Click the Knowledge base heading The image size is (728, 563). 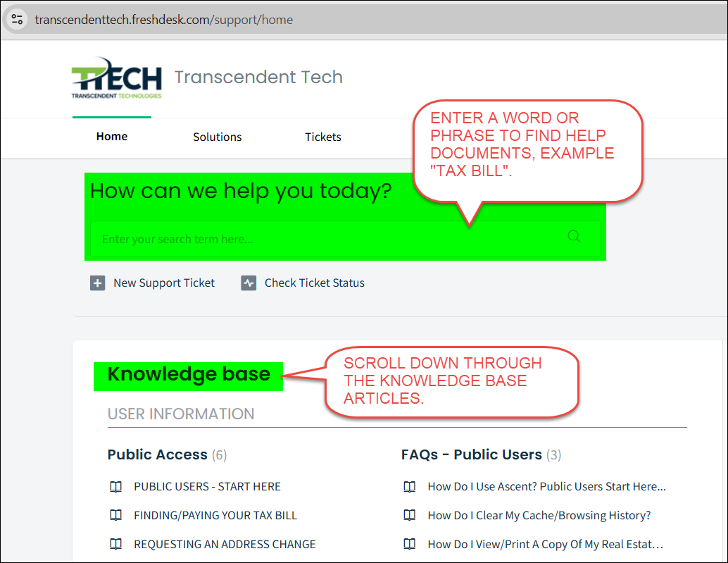coord(189,374)
